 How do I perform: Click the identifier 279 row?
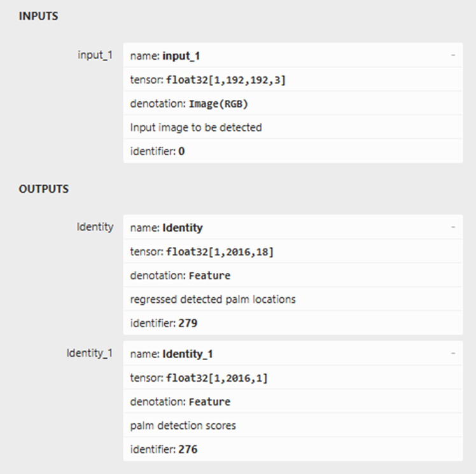[x=293, y=323]
